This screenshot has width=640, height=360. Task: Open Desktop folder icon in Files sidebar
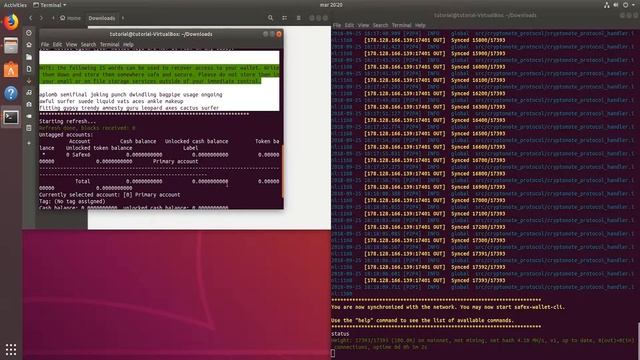pyautogui.click(x=29, y=57)
